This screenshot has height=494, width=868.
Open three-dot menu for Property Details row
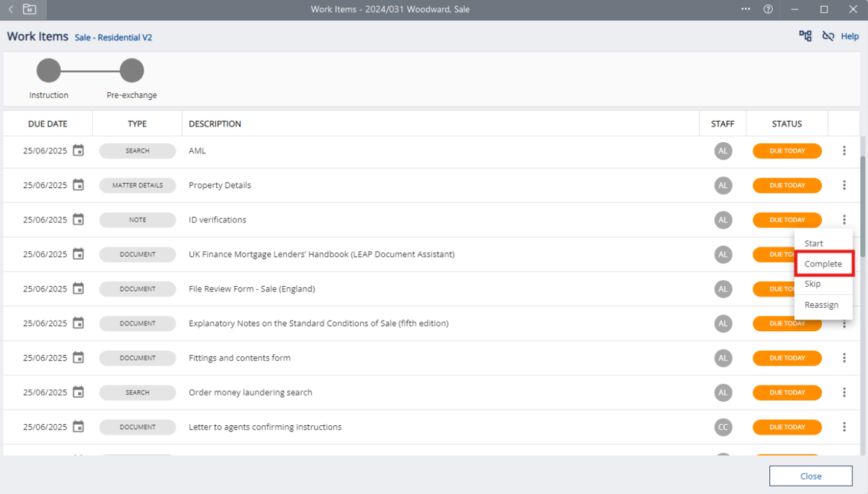coord(844,185)
